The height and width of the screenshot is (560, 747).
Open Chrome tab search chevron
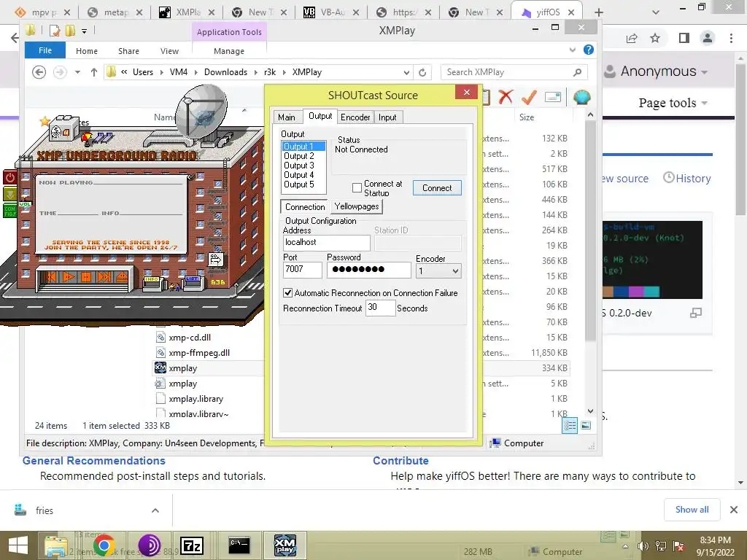pyautogui.click(x=656, y=12)
